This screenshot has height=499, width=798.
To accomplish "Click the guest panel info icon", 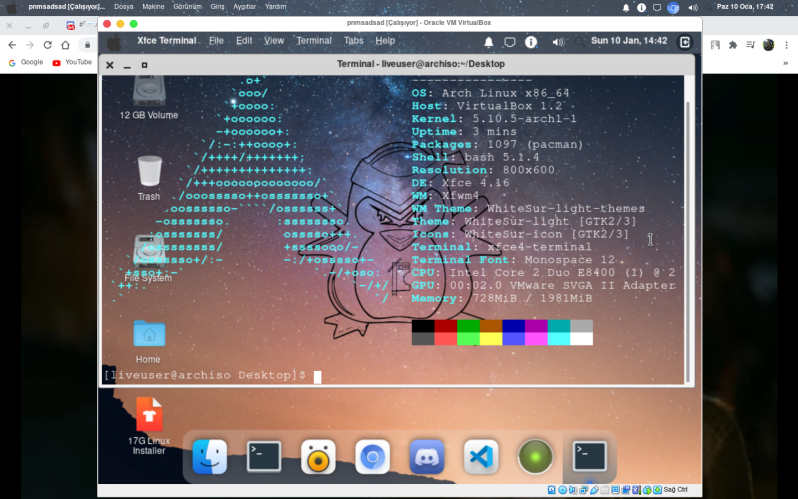I will pos(531,42).
